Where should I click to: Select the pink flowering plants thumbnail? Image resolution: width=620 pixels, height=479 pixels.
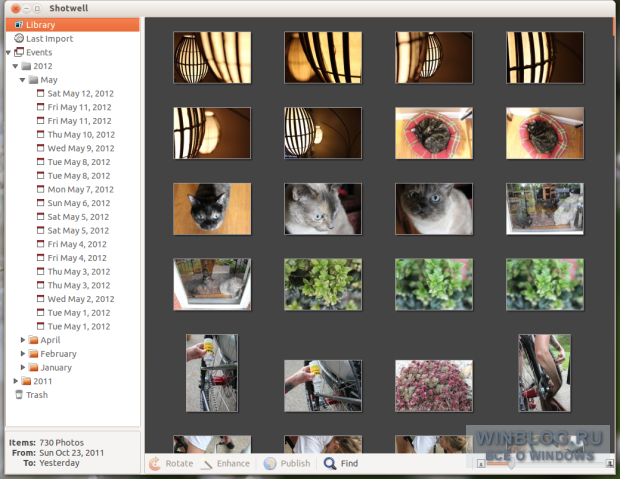[x=434, y=386]
